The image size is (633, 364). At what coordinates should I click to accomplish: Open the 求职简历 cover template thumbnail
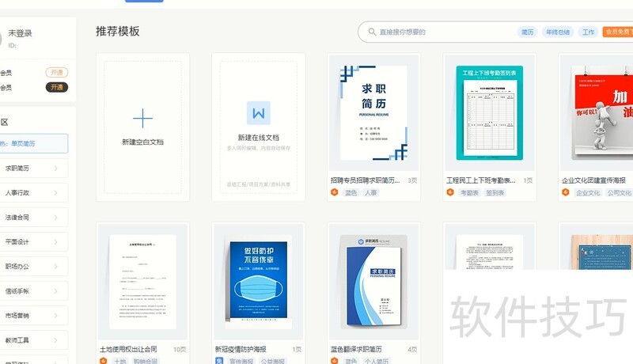tap(373, 113)
